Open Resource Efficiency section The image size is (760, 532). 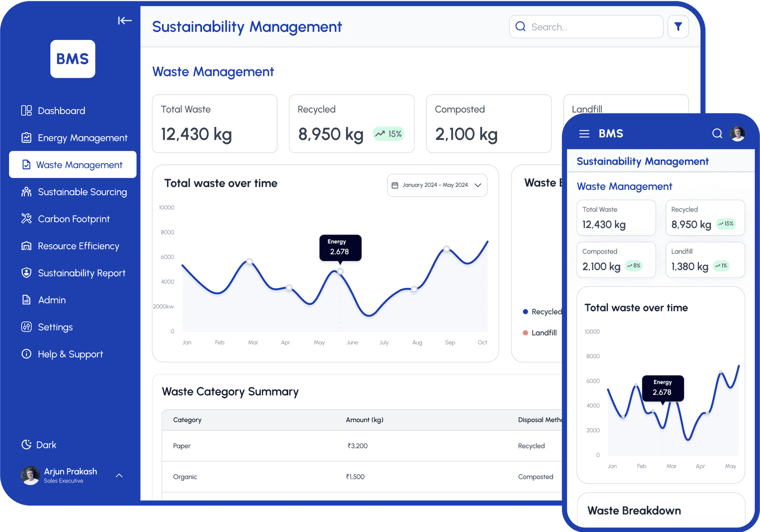point(78,246)
